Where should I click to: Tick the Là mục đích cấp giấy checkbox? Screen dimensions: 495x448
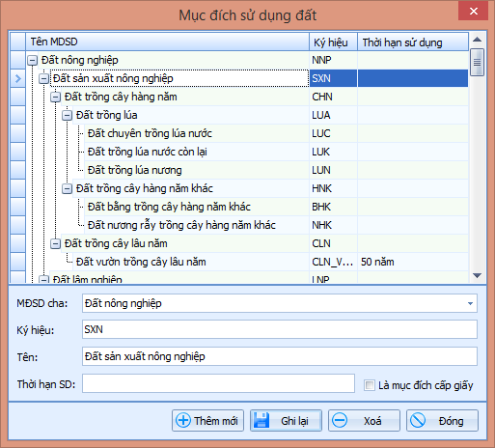click(369, 385)
